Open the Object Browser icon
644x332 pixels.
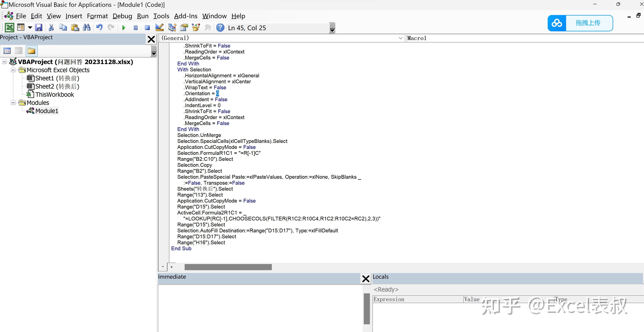(196, 27)
